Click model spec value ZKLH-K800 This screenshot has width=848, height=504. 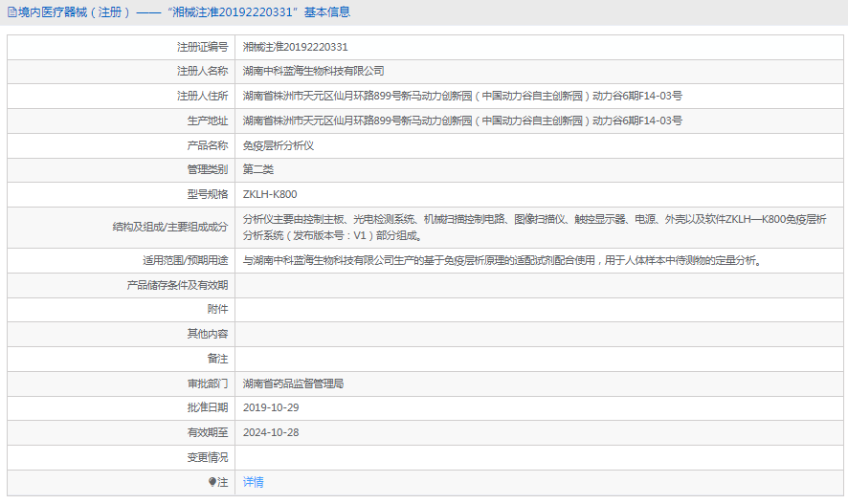[270, 194]
